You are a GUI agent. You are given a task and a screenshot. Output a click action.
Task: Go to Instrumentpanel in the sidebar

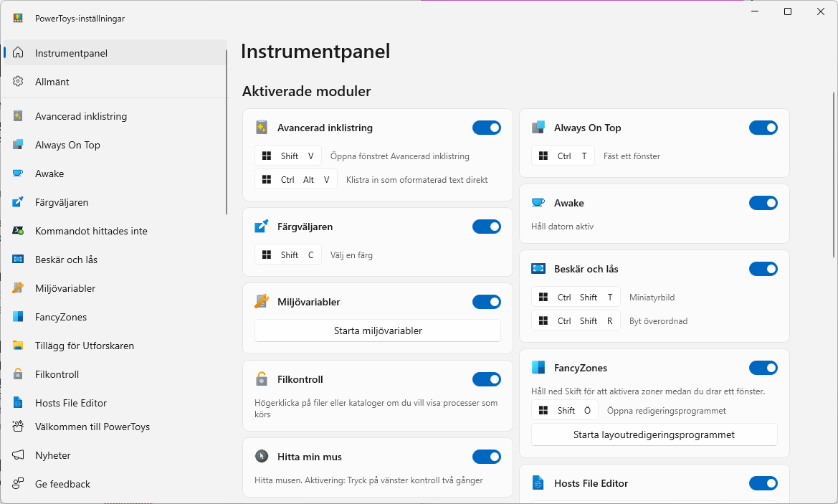point(71,53)
